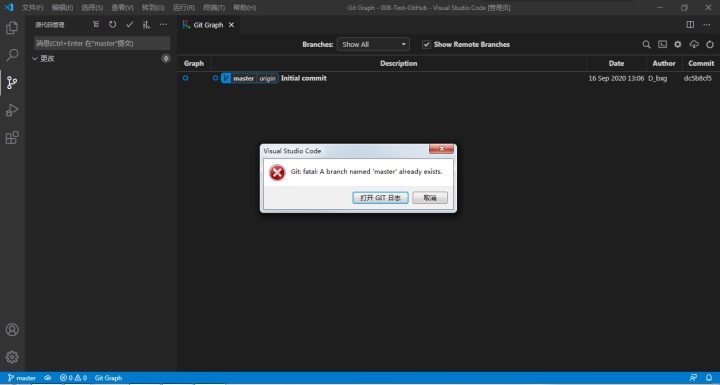
Task: Click the feedback icon in status bar
Action: tap(693, 378)
